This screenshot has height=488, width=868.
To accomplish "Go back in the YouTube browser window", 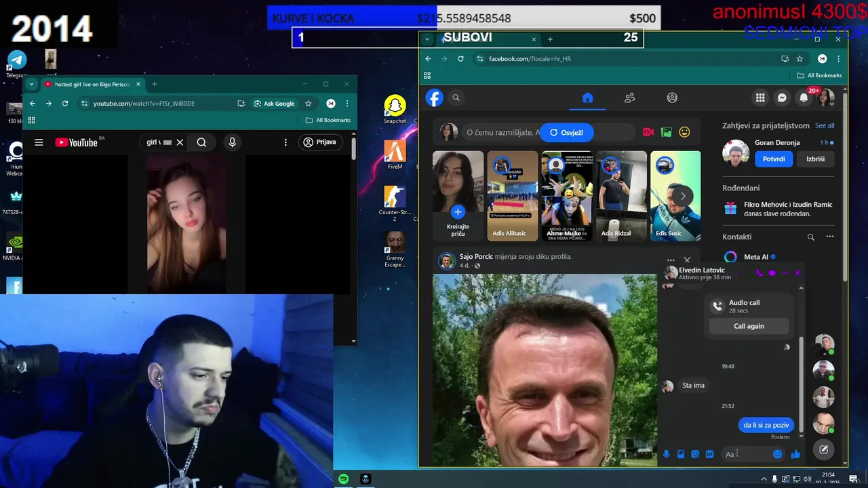I will [x=32, y=104].
